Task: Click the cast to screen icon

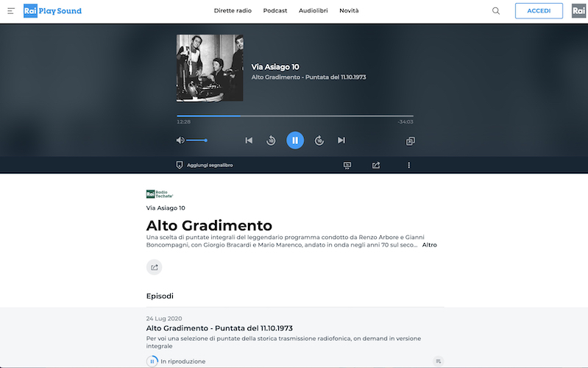Action: [x=347, y=166]
